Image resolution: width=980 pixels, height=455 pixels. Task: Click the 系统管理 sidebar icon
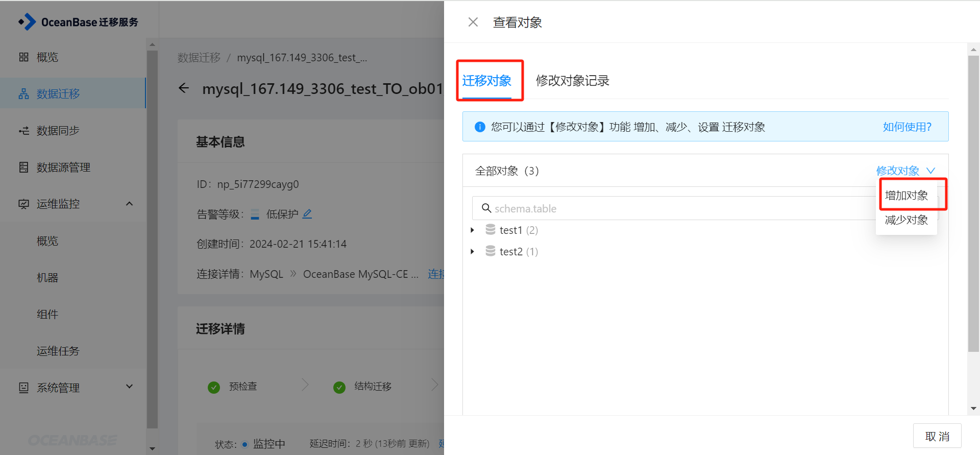[x=23, y=388]
